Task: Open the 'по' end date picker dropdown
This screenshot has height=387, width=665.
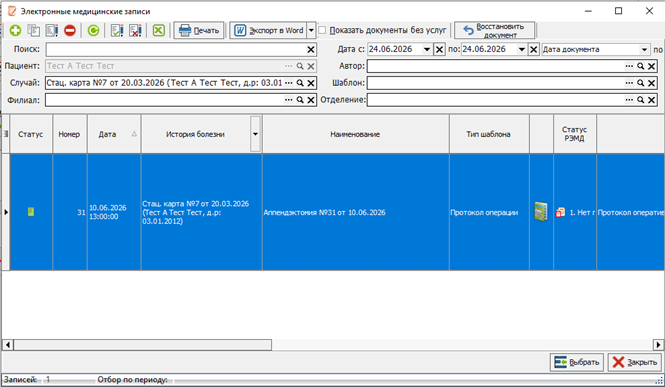Action: point(522,50)
